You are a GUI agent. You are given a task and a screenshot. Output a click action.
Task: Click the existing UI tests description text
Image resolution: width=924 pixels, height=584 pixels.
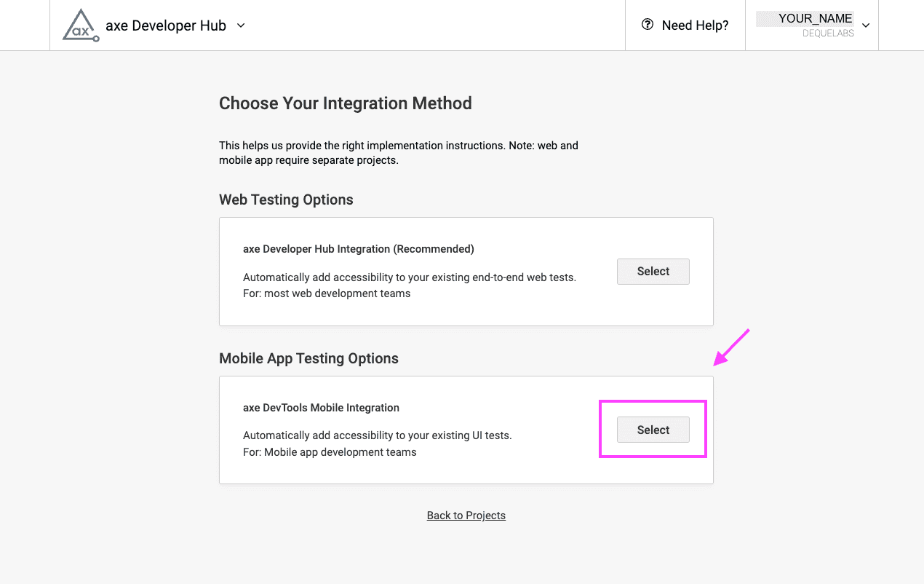click(x=377, y=435)
